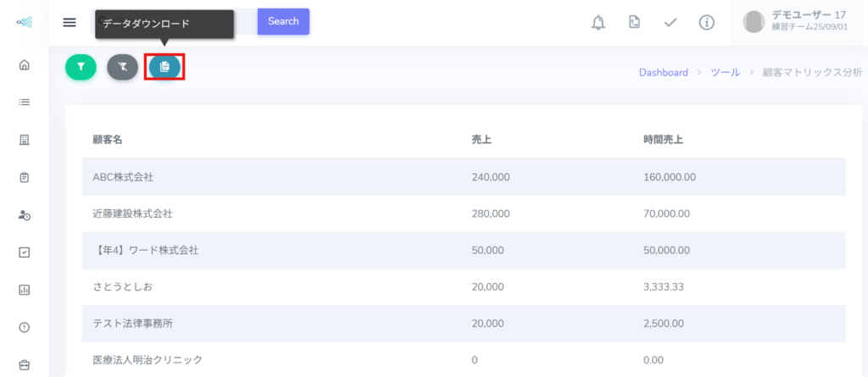Screen dimensions: 868x377
Task: Open the clipboard icon in sidebar
Action: [24, 177]
